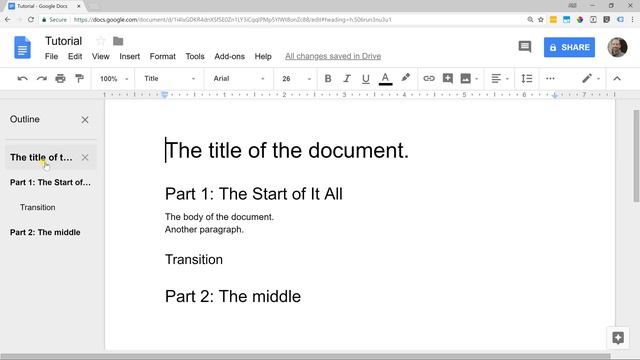Insert a link using the link icon
Screen dimensions: 640x360
point(429,78)
